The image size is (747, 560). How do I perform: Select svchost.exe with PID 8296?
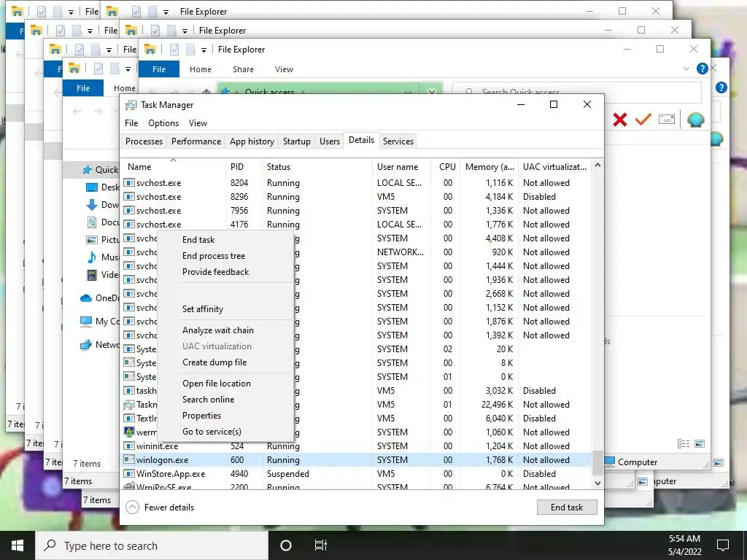[x=356, y=197]
